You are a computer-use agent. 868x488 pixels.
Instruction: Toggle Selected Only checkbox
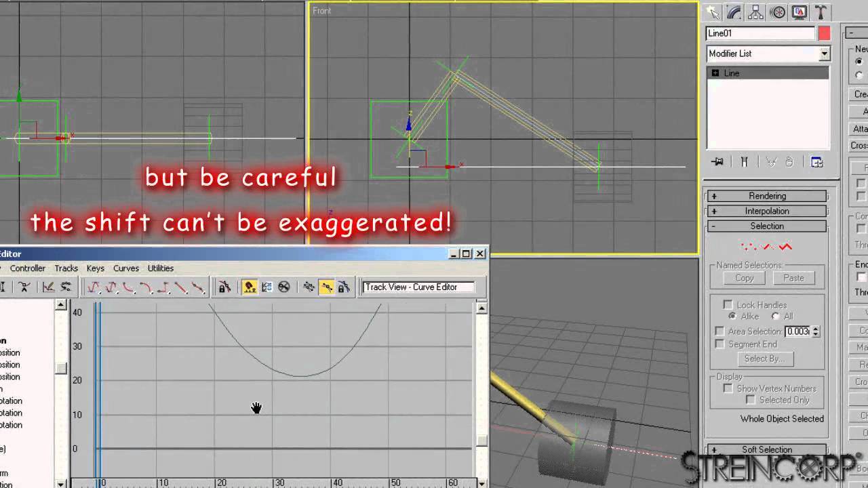751,400
